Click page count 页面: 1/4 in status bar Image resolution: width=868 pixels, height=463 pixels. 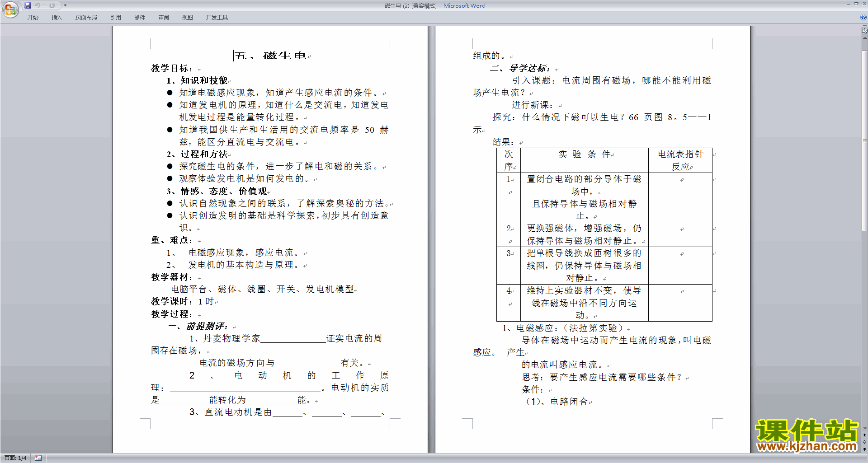point(15,458)
